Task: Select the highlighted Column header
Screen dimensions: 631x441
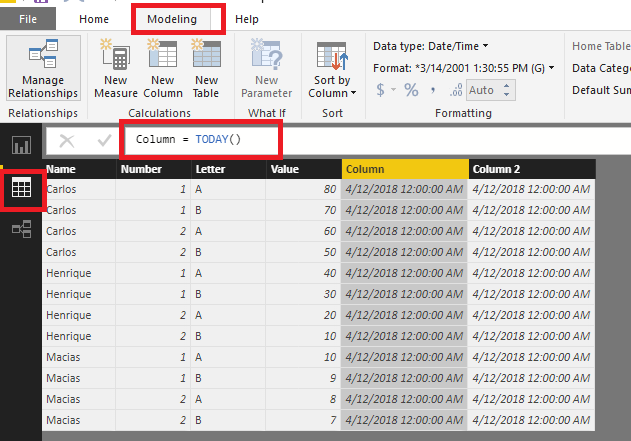Action: point(405,169)
